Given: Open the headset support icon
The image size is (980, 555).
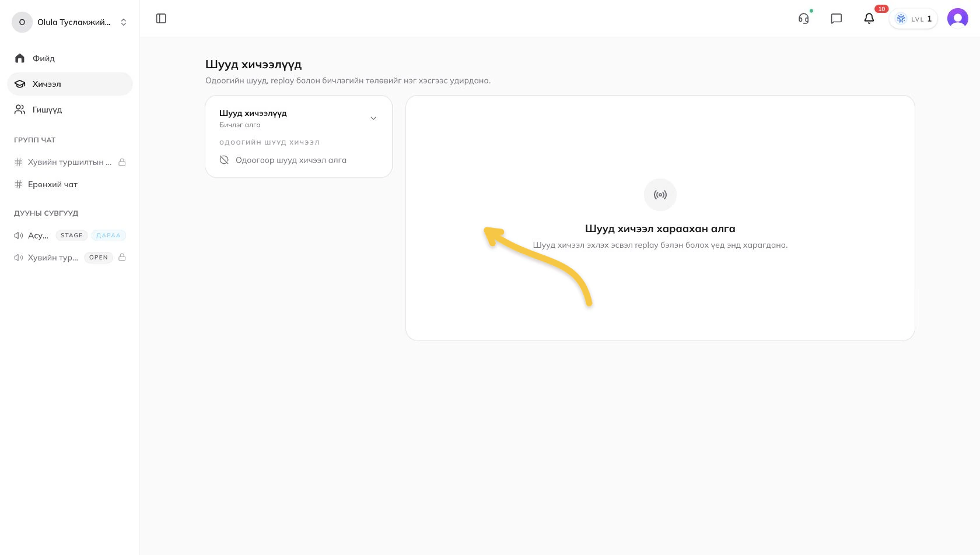Looking at the screenshot, I should tap(804, 19).
